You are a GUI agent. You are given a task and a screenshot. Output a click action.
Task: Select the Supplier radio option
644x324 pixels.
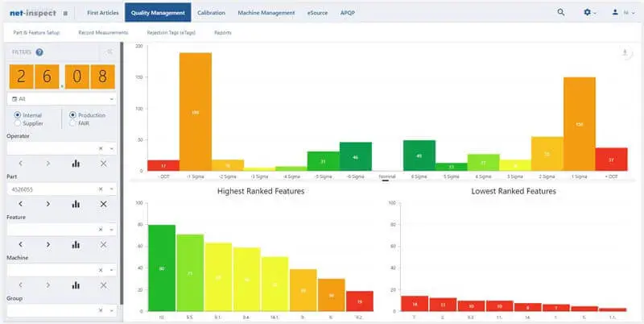(x=18, y=123)
